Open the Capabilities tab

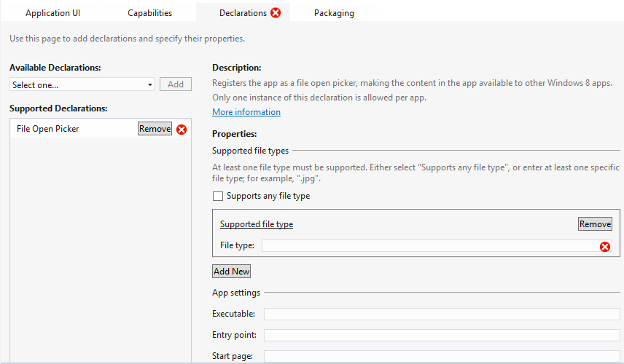tap(149, 13)
